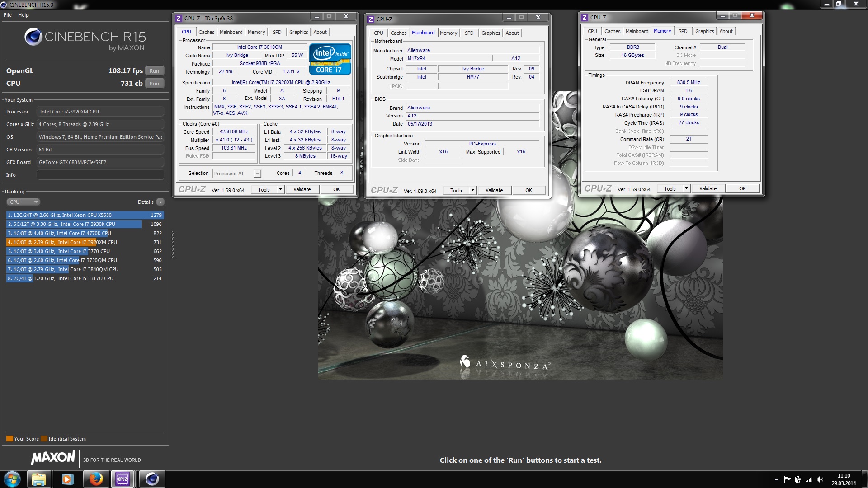Open Memory tab in Mainboard CPU-Z window

point(448,33)
